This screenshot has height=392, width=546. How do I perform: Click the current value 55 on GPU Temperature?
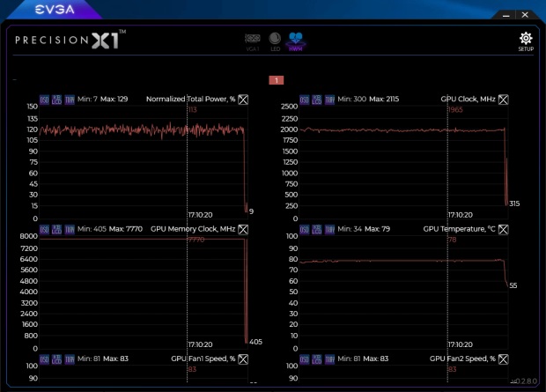point(513,285)
